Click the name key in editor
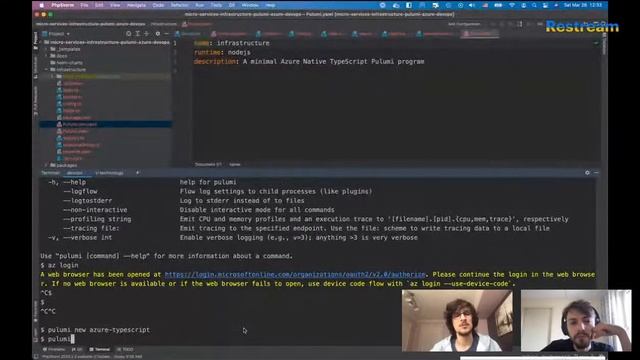The image size is (640, 360). [x=202, y=43]
